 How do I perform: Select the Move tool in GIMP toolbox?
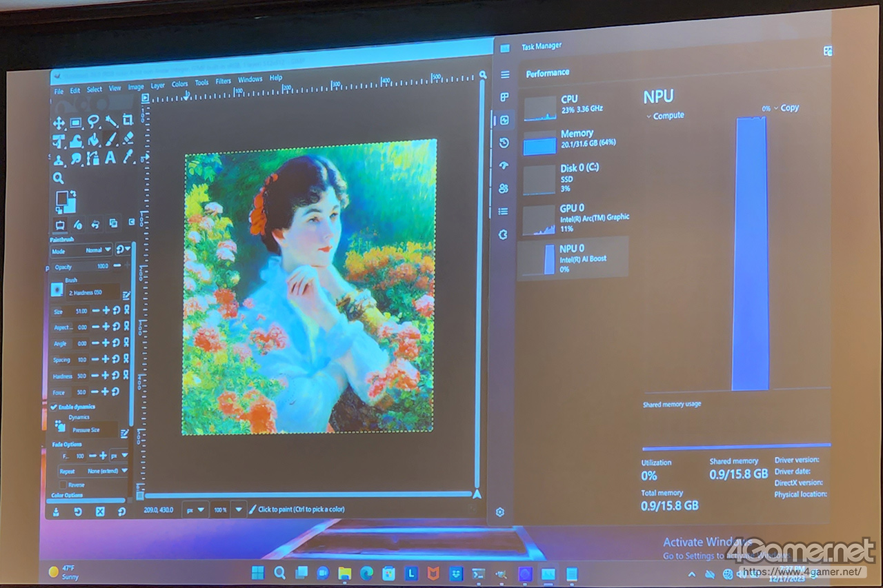click(x=59, y=123)
